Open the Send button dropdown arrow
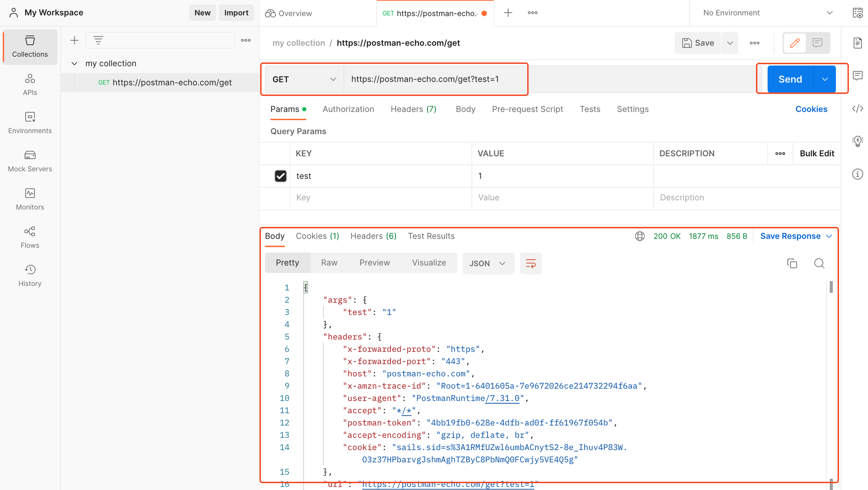Viewport: 868px width, 490px height. pyautogui.click(x=825, y=79)
